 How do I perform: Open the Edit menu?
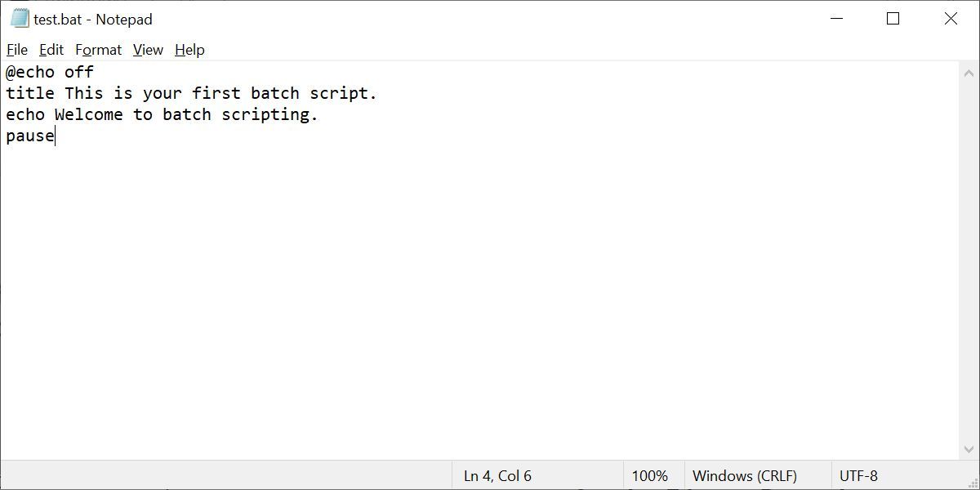click(x=51, y=50)
